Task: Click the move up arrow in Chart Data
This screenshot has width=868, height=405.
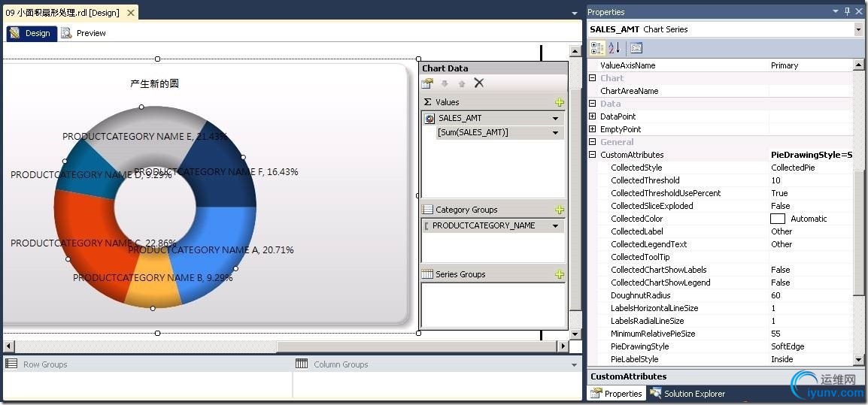Action: 462,83
